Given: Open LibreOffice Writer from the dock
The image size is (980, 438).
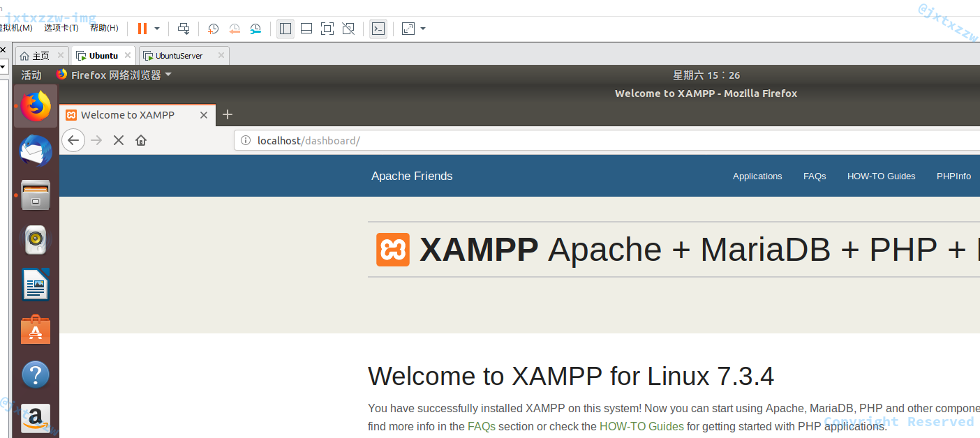Looking at the screenshot, I should [x=36, y=285].
